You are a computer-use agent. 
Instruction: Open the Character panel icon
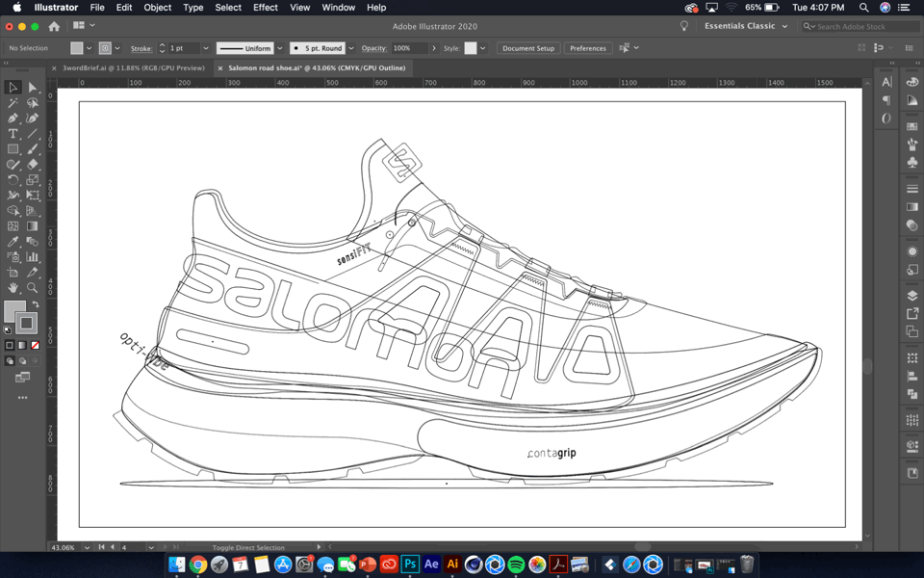click(886, 82)
